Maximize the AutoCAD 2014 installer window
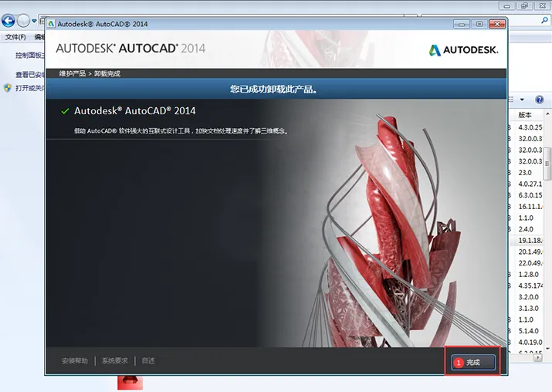 click(479, 24)
